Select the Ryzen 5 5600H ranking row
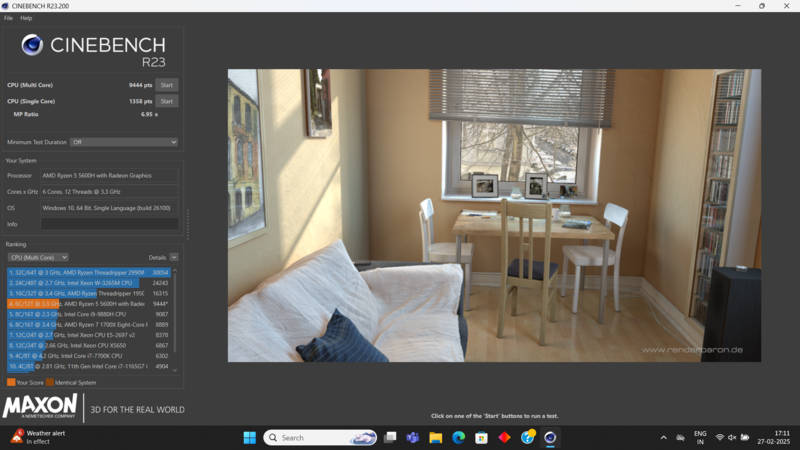800x450 pixels. (88, 304)
